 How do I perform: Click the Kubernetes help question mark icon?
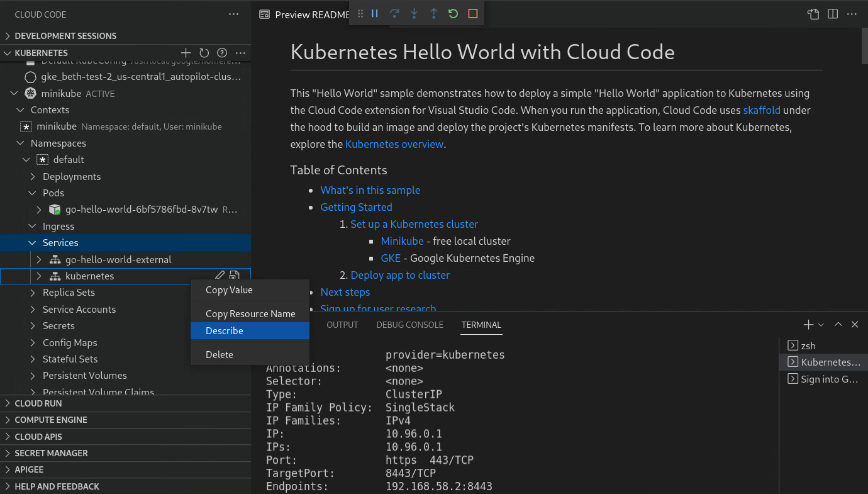[x=221, y=53]
